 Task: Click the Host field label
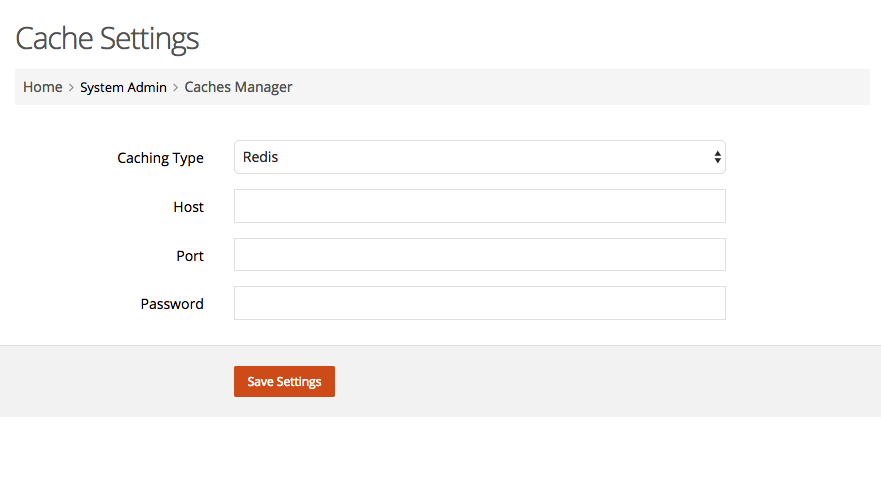coord(188,207)
